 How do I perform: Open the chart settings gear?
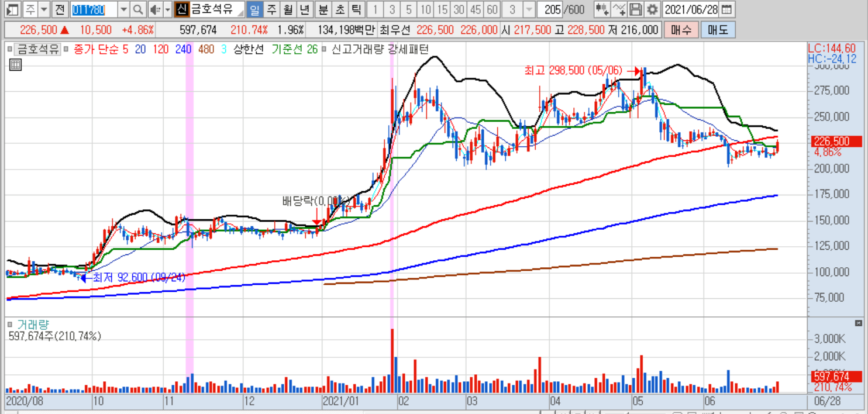(x=652, y=9)
